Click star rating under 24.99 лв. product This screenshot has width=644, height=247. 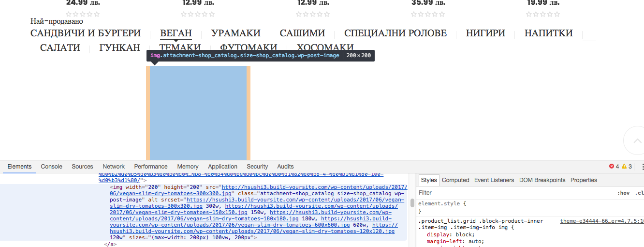click(x=83, y=14)
